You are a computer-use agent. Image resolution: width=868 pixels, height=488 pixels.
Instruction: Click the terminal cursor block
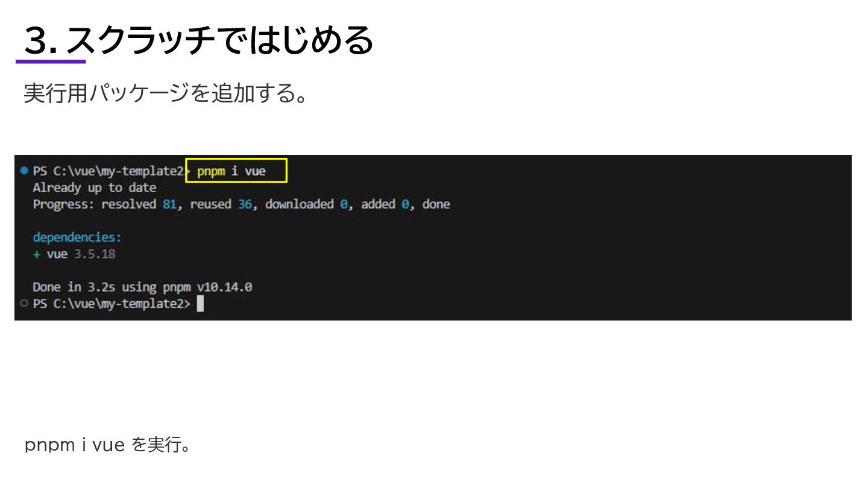click(x=201, y=304)
